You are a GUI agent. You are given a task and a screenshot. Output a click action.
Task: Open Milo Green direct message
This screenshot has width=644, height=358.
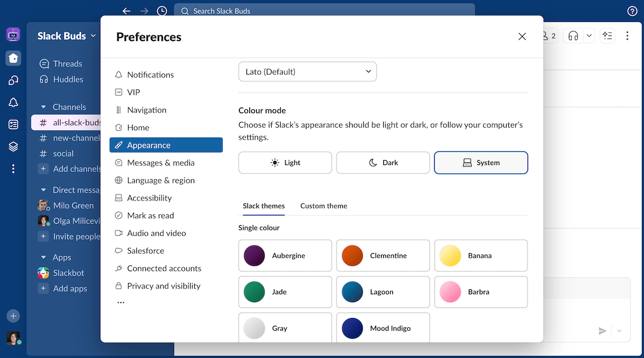73,205
